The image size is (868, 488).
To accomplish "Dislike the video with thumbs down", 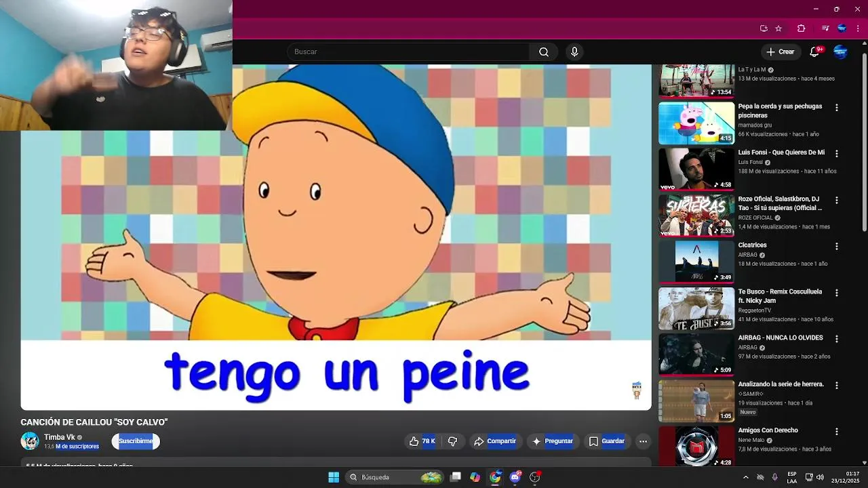I will 452,441.
